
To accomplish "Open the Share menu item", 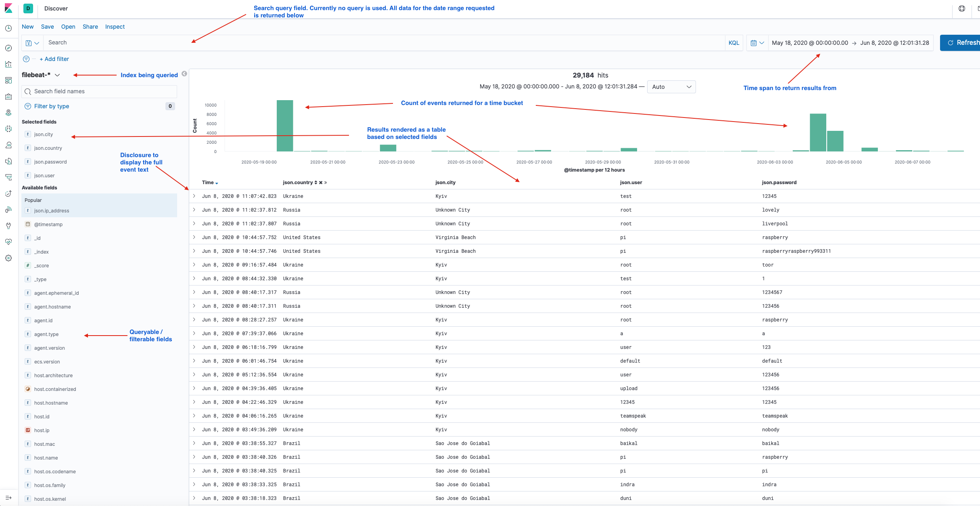I will coord(90,27).
